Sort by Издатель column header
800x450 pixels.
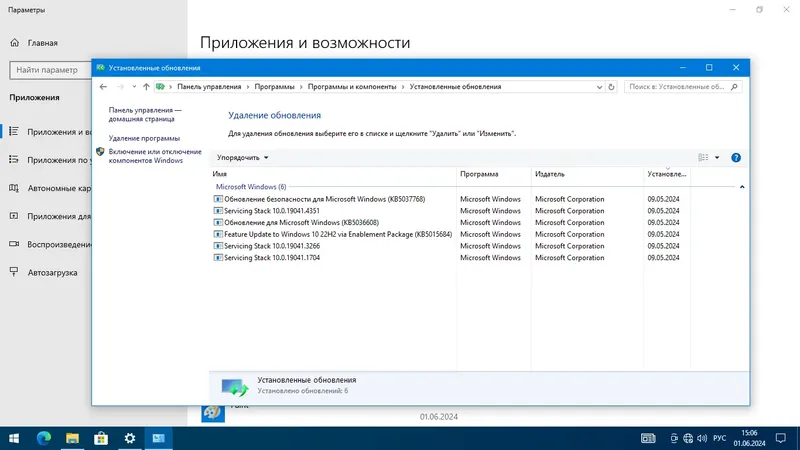coord(587,174)
